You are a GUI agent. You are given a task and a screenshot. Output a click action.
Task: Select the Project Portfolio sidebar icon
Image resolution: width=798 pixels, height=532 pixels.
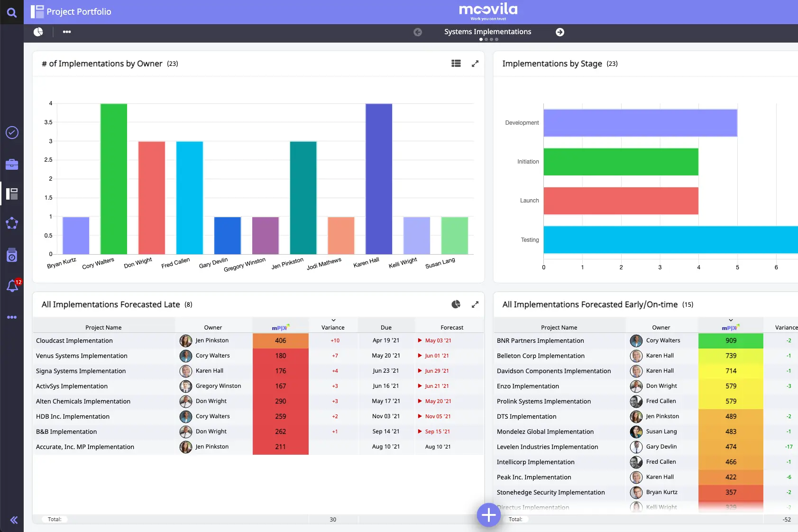12,193
